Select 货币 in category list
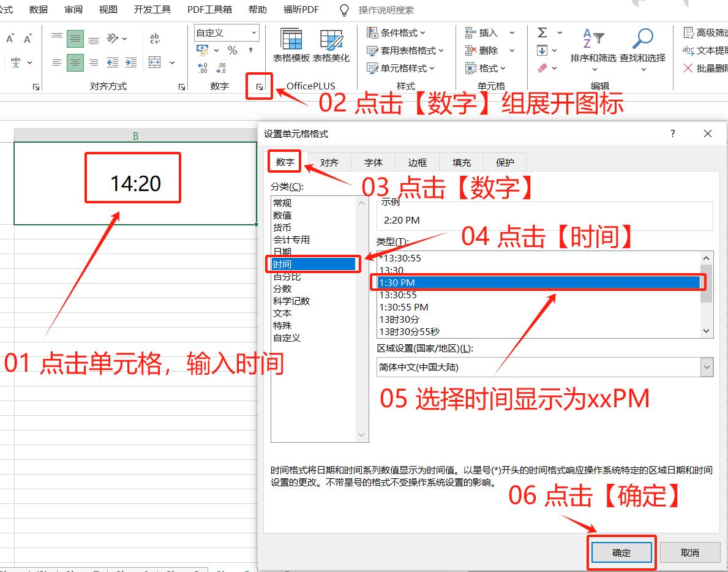 click(x=282, y=227)
